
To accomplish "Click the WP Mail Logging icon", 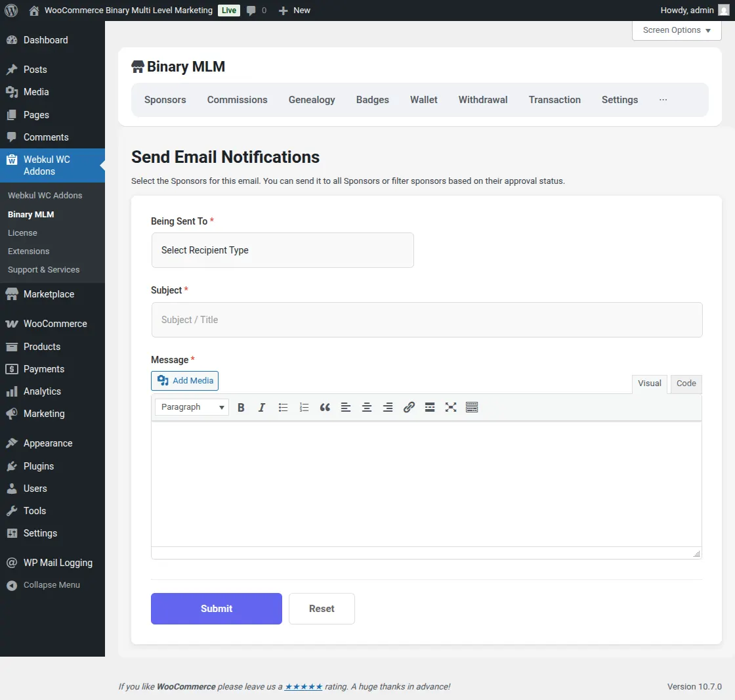I will (12, 563).
